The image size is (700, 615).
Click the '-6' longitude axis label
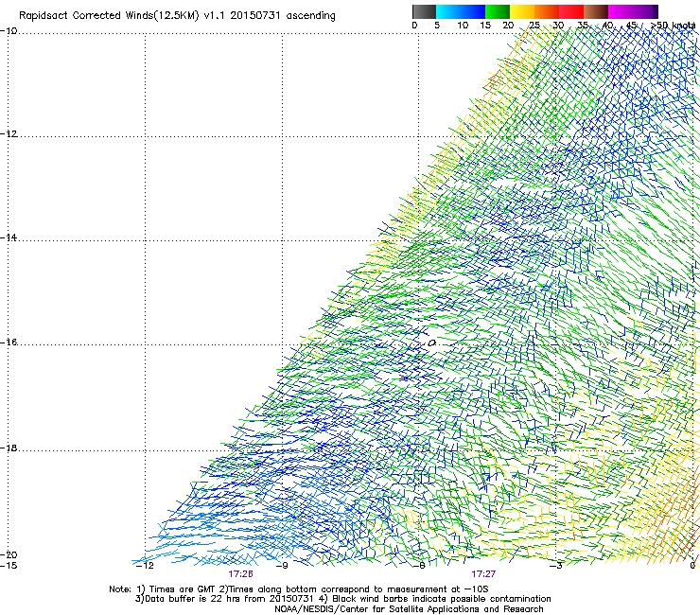419,566
